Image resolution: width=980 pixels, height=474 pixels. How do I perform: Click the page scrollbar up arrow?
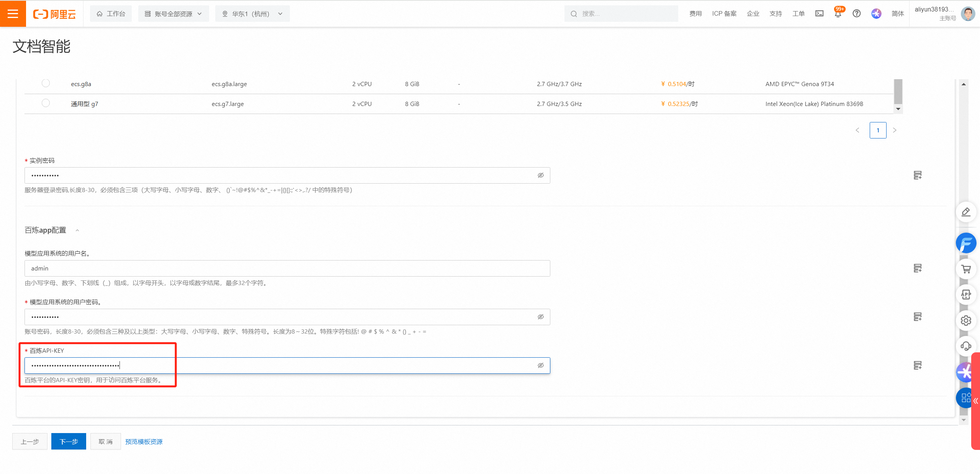point(964,84)
